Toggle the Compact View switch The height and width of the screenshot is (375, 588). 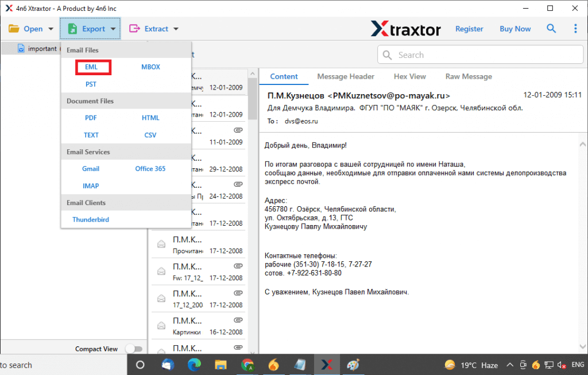(x=133, y=349)
